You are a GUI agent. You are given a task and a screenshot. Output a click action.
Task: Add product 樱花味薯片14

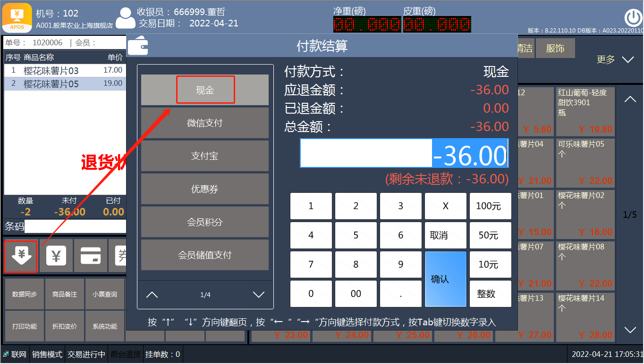click(585, 317)
